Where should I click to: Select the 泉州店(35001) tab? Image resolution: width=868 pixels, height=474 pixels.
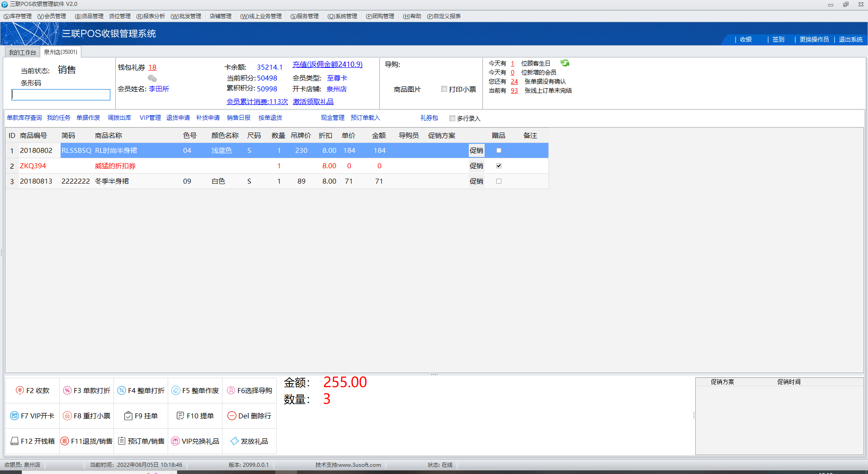(x=61, y=52)
